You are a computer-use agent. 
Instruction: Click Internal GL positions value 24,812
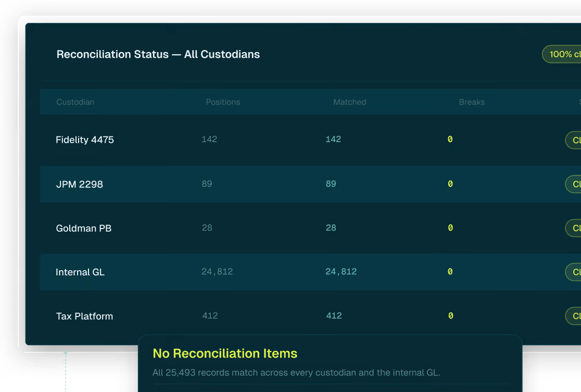pyautogui.click(x=217, y=272)
